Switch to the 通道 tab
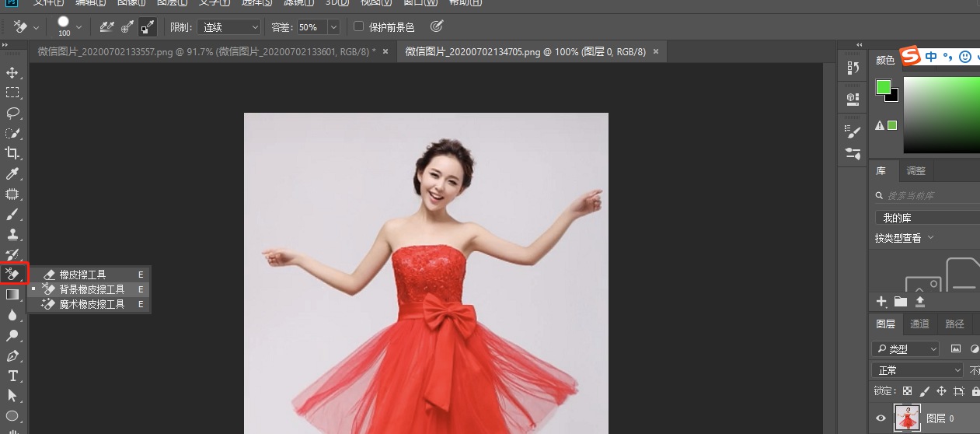Image resolution: width=980 pixels, height=434 pixels. click(x=919, y=324)
